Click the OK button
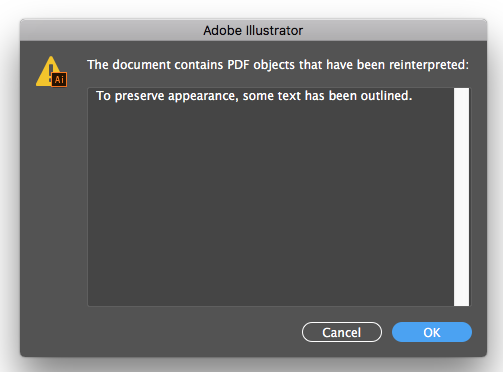Image resolution: width=503 pixels, height=372 pixels. click(432, 332)
